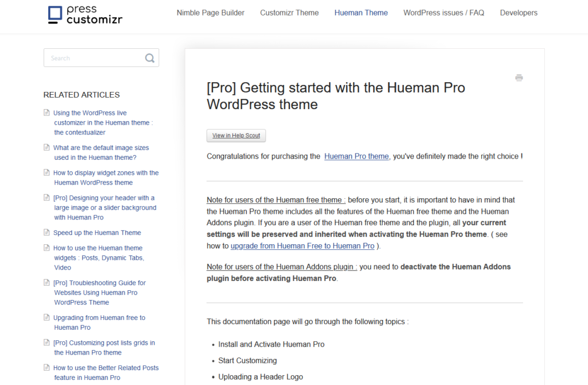Open the Customizr Theme menu item
Screen dimensions: 588x385
point(289,13)
